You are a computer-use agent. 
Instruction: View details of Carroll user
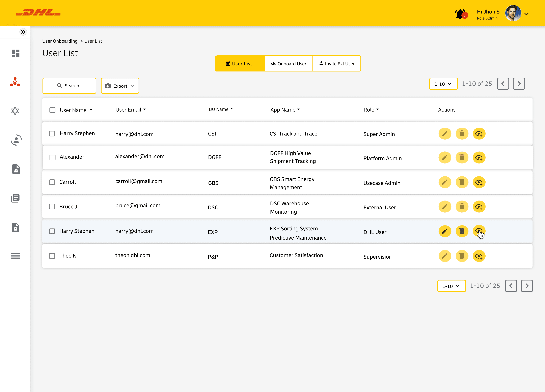479,182
